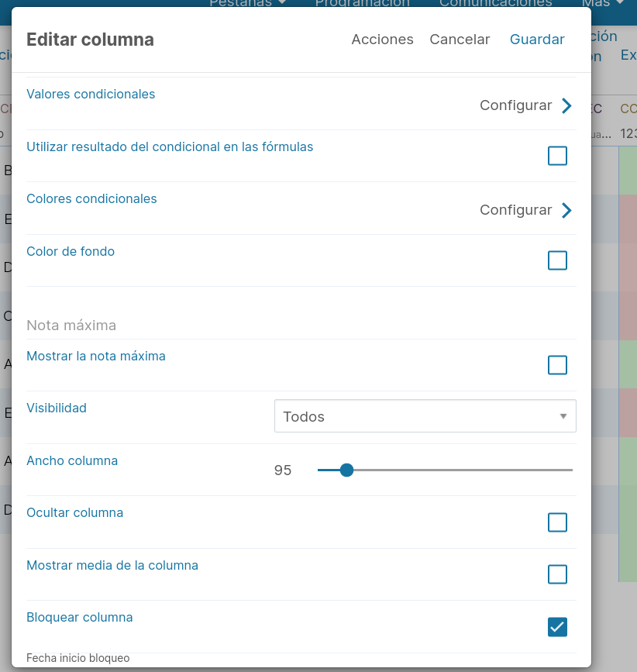The width and height of the screenshot is (637, 672).
Task: Click the Fecha inicio bloqueo text
Action: [78, 658]
